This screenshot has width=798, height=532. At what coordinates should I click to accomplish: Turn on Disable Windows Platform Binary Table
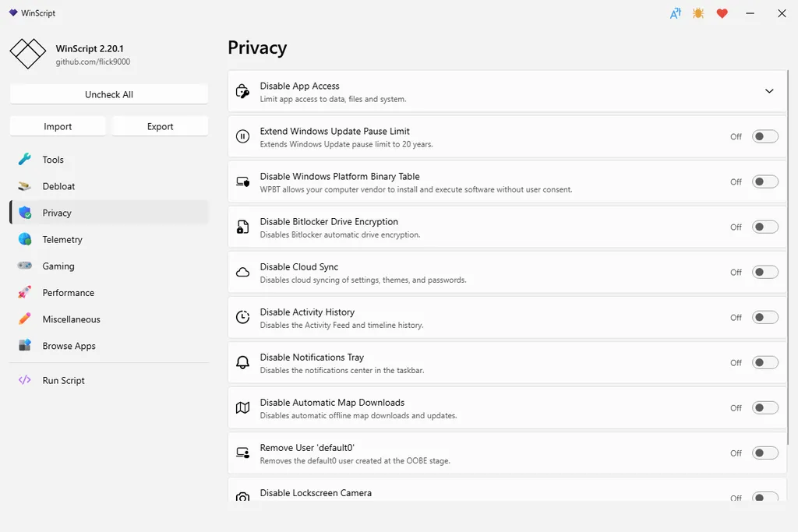point(765,181)
